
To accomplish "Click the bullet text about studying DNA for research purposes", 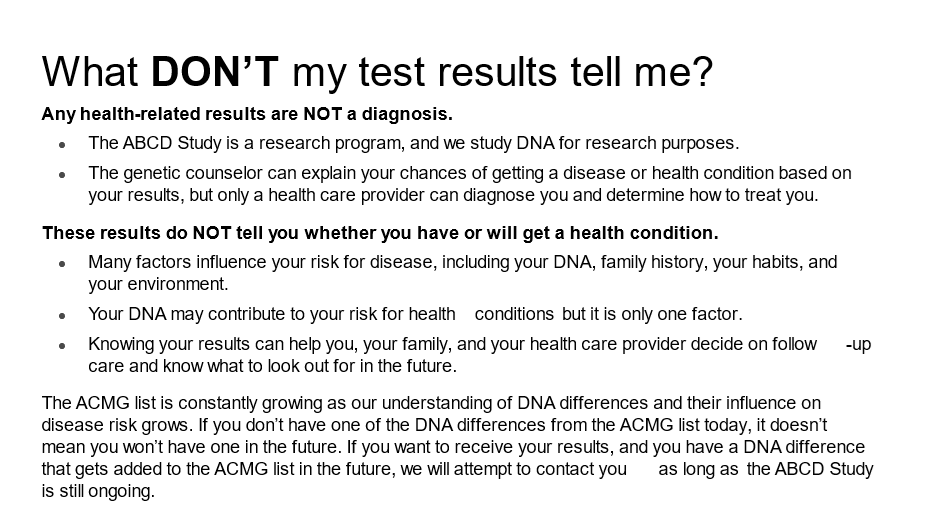I will (413, 143).
